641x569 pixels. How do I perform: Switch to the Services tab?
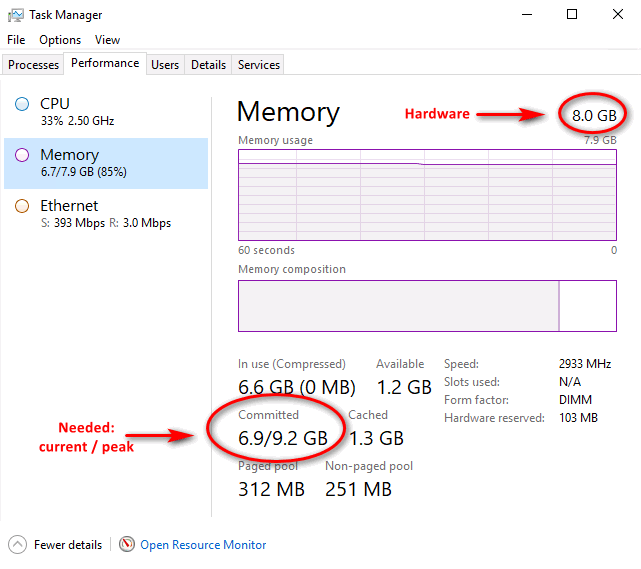tap(259, 65)
